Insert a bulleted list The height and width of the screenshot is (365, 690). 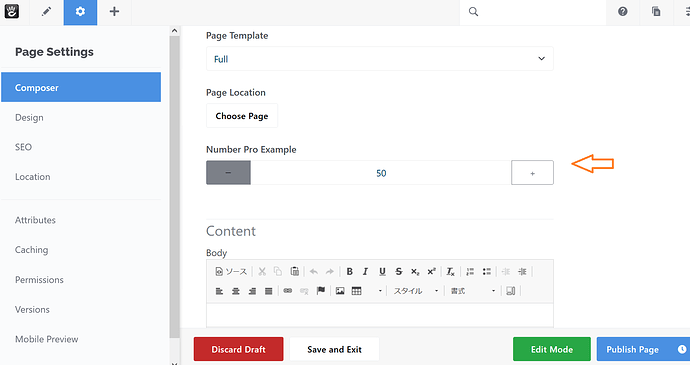[487, 272]
